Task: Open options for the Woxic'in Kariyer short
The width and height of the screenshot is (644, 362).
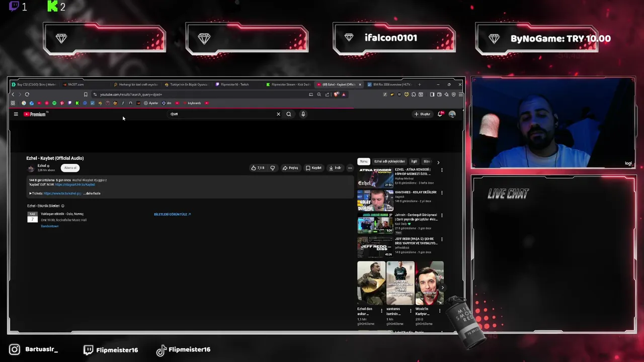Action: 439,311
